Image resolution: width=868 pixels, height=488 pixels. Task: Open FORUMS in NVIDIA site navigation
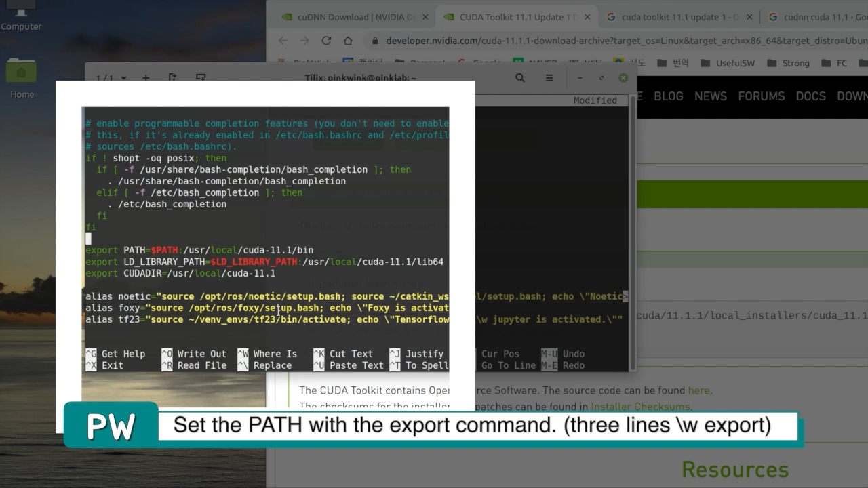761,96
